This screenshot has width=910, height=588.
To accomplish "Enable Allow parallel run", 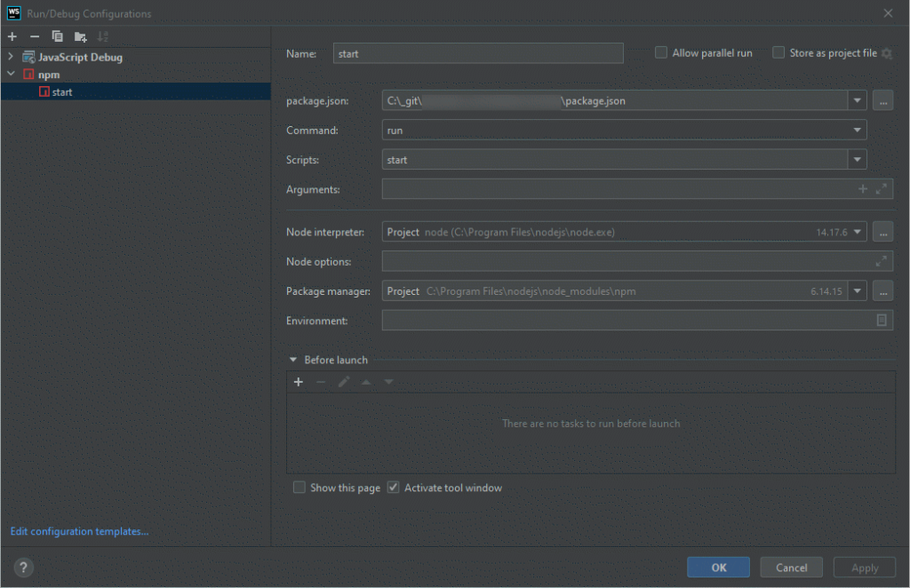I will pos(661,52).
